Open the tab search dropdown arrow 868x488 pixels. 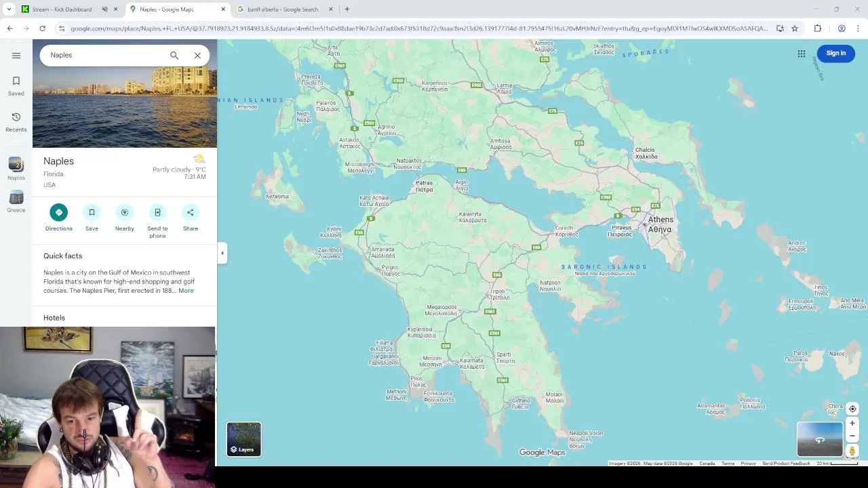tap(9, 9)
